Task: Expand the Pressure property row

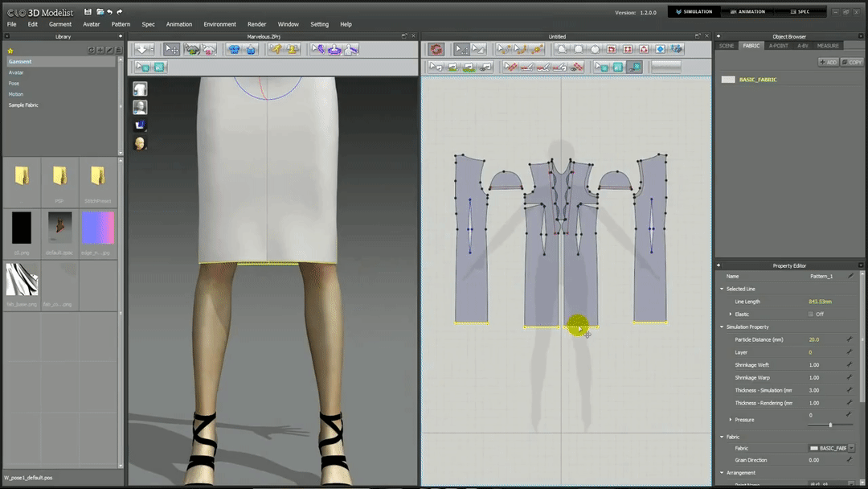Action: [x=730, y=420]
